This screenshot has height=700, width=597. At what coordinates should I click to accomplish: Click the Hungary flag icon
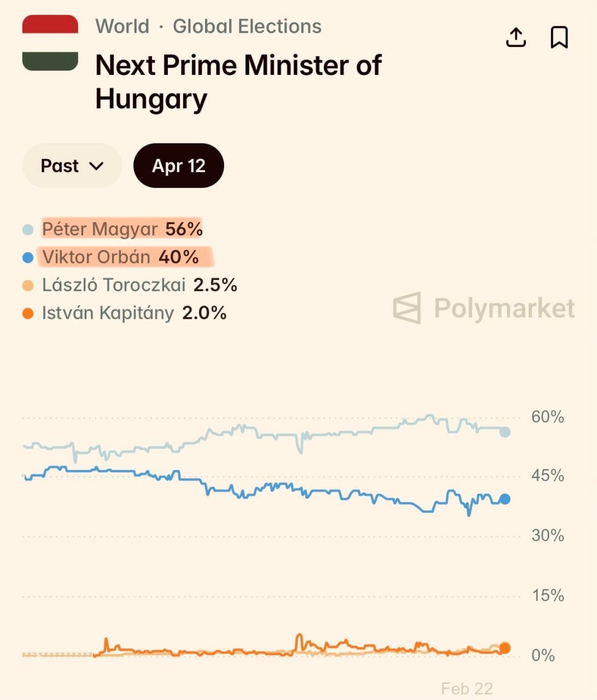(x=50, y=43)
